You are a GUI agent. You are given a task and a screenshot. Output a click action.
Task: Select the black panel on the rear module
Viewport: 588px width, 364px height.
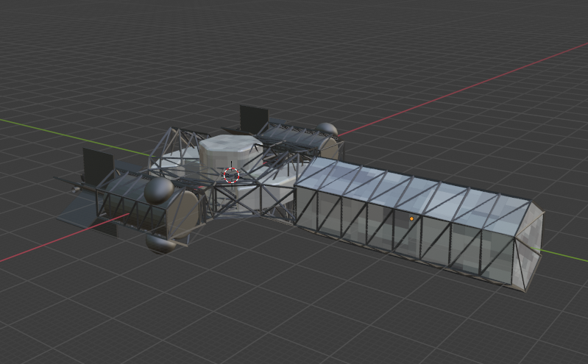click(x=254, y=118)
